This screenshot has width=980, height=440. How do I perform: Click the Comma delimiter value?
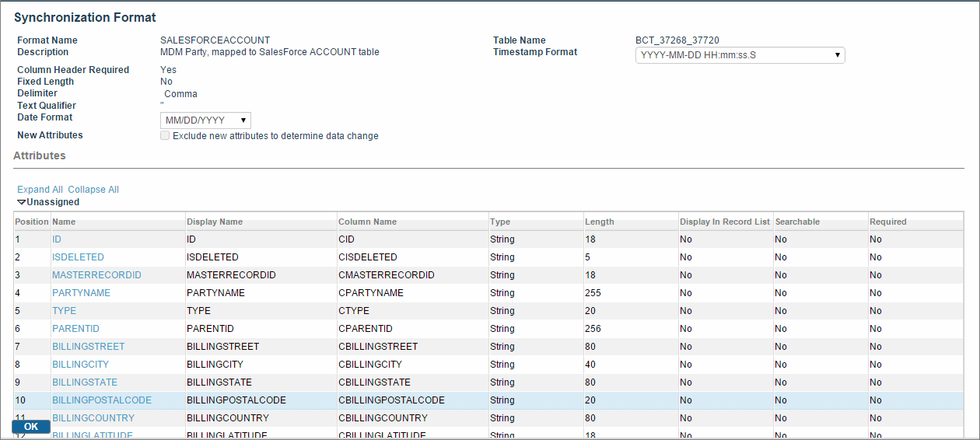pyautogui.click(x=180, y=94)
